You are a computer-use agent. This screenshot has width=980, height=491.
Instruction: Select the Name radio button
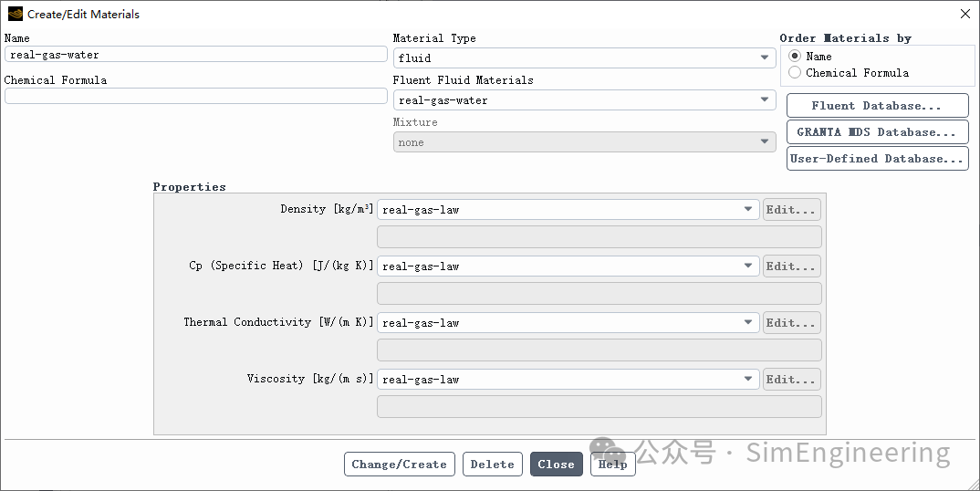click(x=795, y=57)
